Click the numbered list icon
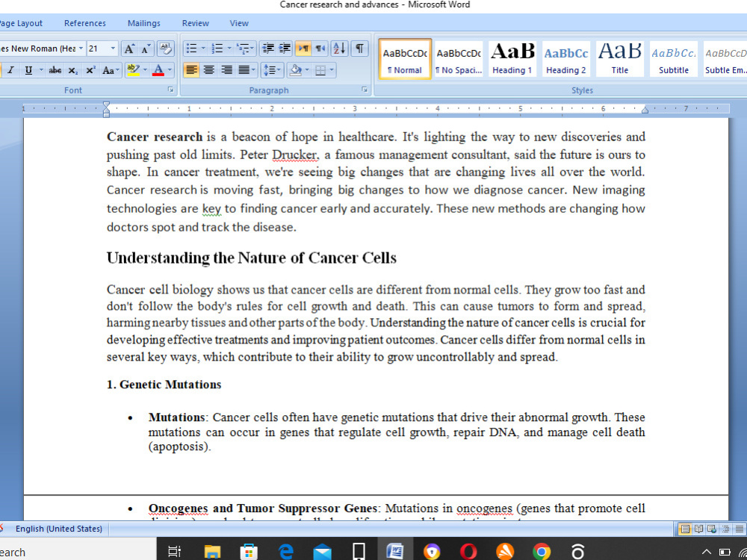 (x=217, y=49)
